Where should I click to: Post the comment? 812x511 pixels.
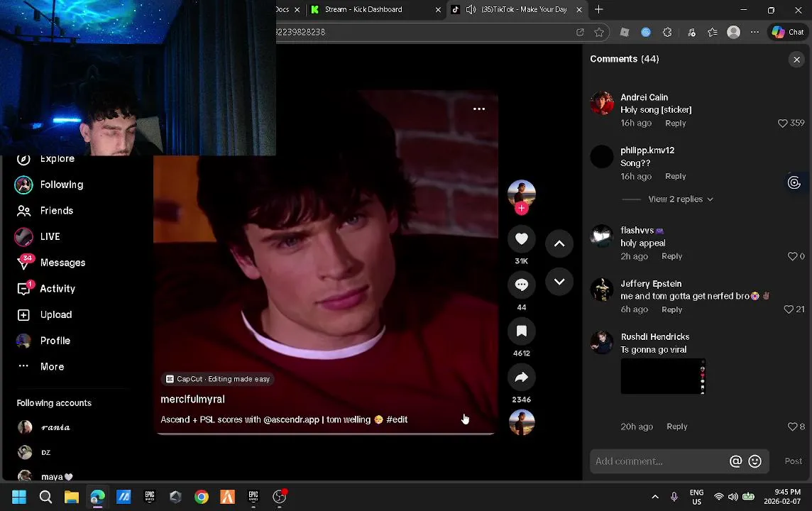(x=793, y=461)
